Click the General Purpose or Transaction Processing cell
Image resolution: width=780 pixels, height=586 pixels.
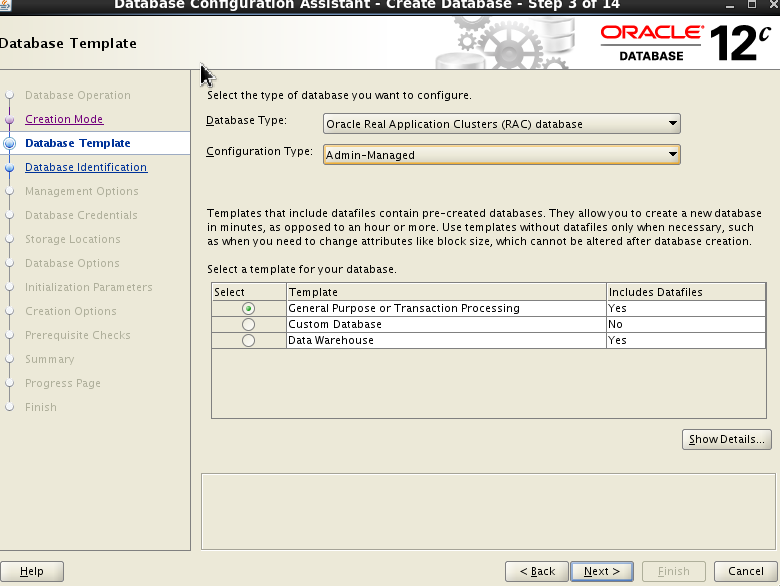point(447,308)
